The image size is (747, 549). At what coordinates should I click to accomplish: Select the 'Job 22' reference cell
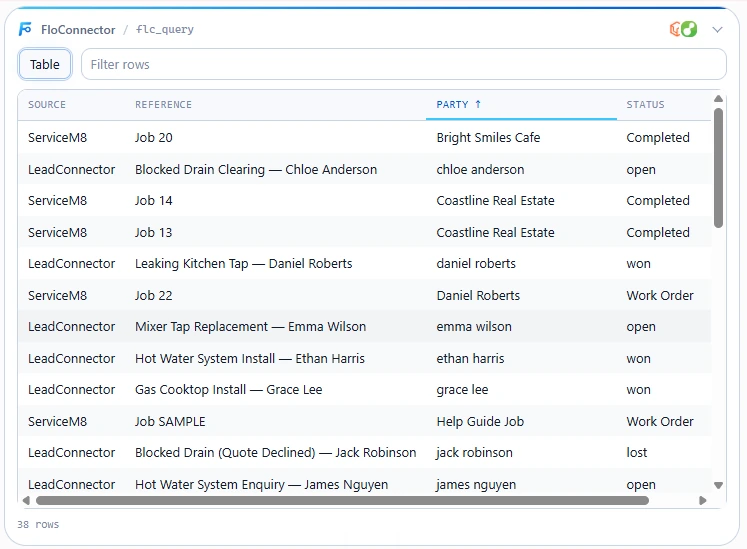tap(153, 295)
